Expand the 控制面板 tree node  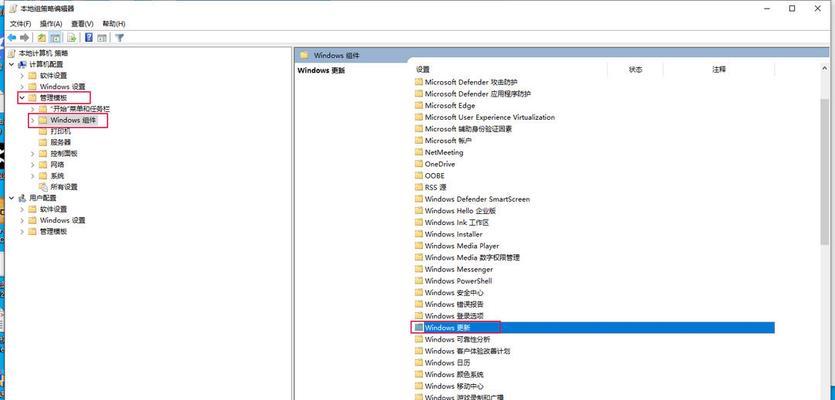pyautogui.click(x=32, y=153)
